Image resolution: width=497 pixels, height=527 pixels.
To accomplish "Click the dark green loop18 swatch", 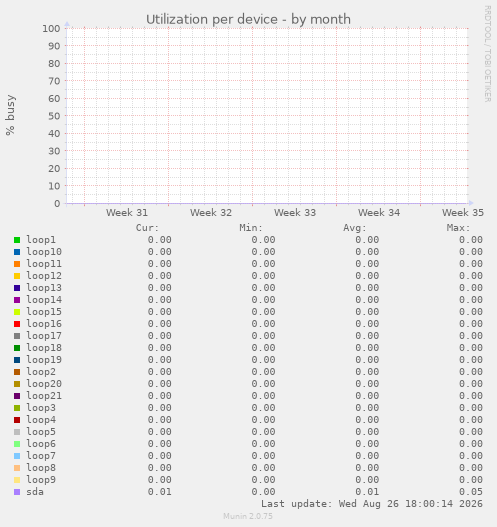I will pos(17,348).
